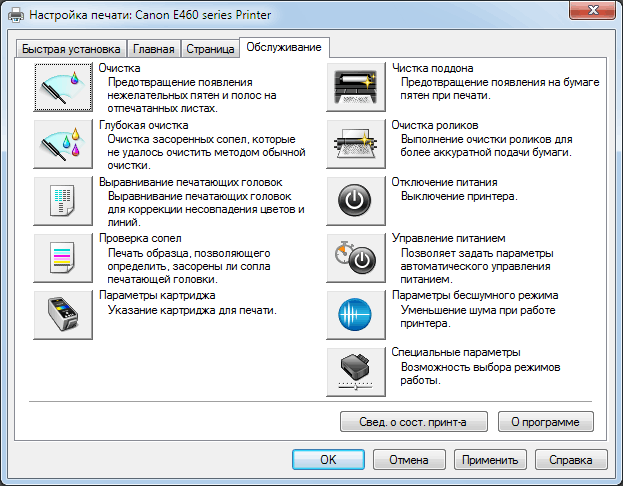Click the Управление питанием heading text
Image resolution: width=623 pixels, height=486 pixels.
[x=449, y=238]
